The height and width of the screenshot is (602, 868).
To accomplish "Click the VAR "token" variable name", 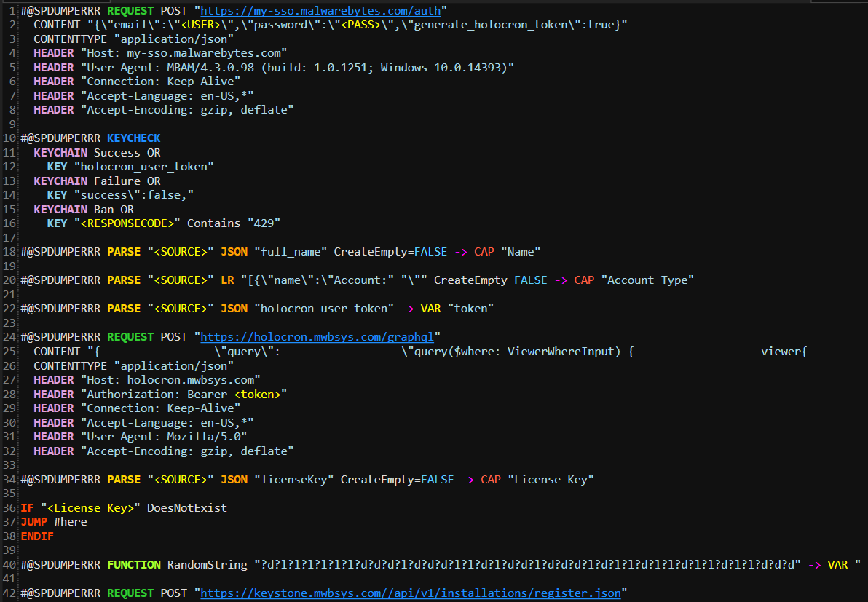I will (470, 309).
